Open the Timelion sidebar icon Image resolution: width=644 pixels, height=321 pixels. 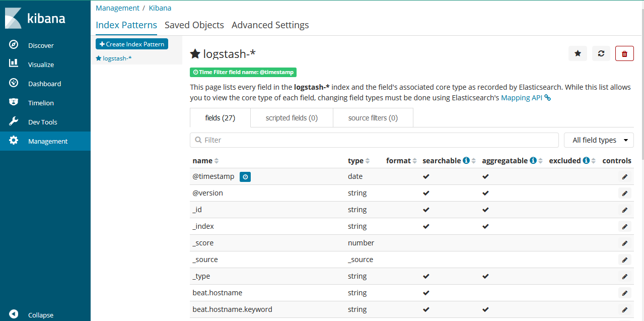pyautogui.click(x=14, y=102)
